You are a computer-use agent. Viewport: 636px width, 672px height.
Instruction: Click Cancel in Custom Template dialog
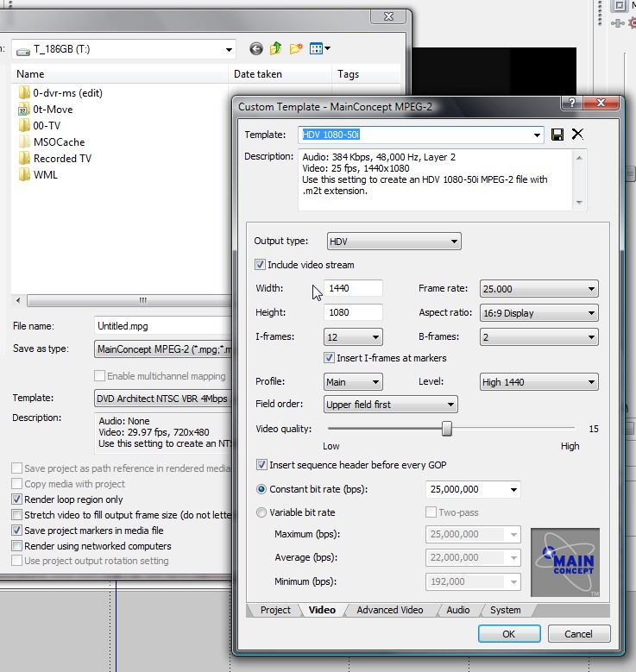point(578,633)
